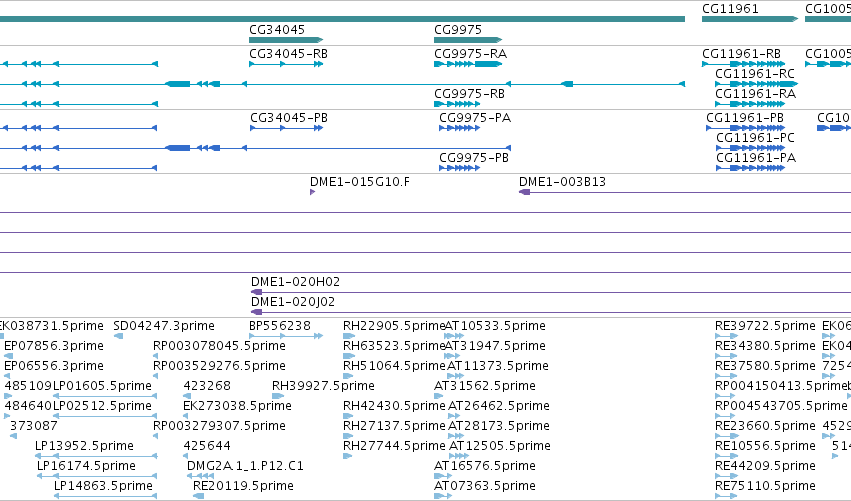Screen dimensions: 851x501
Task: Open transcript CG34045-RB
Action: pos(288,54)
